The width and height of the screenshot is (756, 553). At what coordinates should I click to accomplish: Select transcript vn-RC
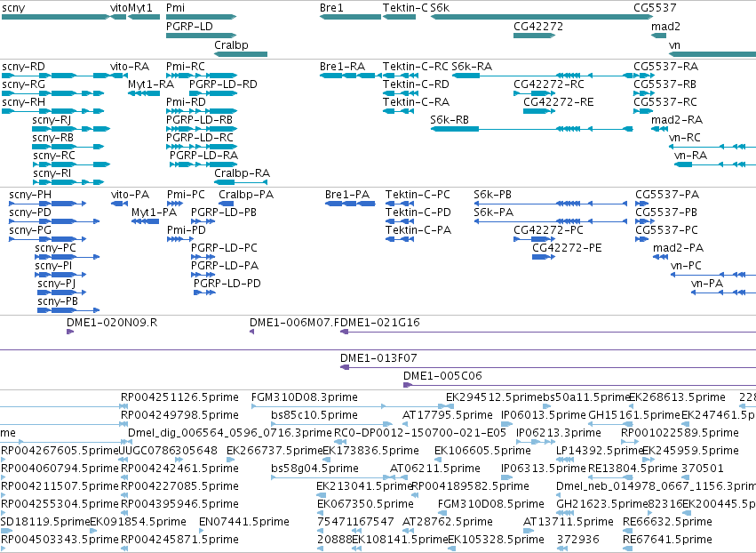(x=685, y=138)
